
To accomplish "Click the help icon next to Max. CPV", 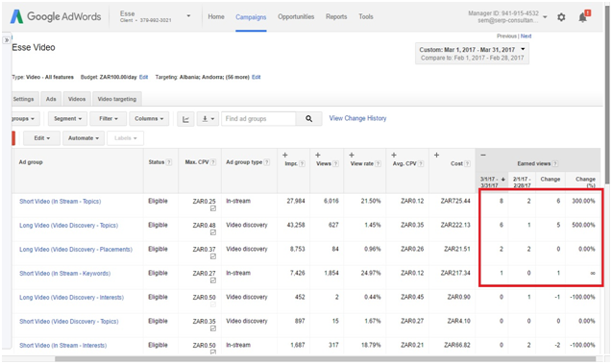I will (x=213, y=162).
